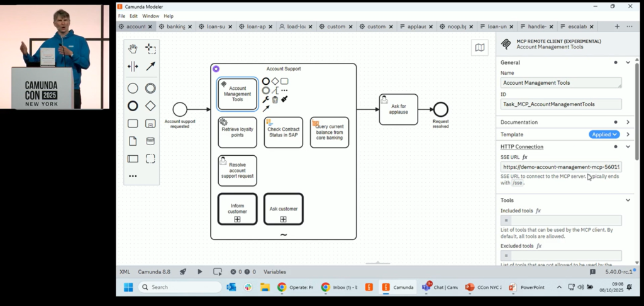Activate the Lasso selection tool
The width and height of the screenshot is (644, 306).
click(150, 48)
